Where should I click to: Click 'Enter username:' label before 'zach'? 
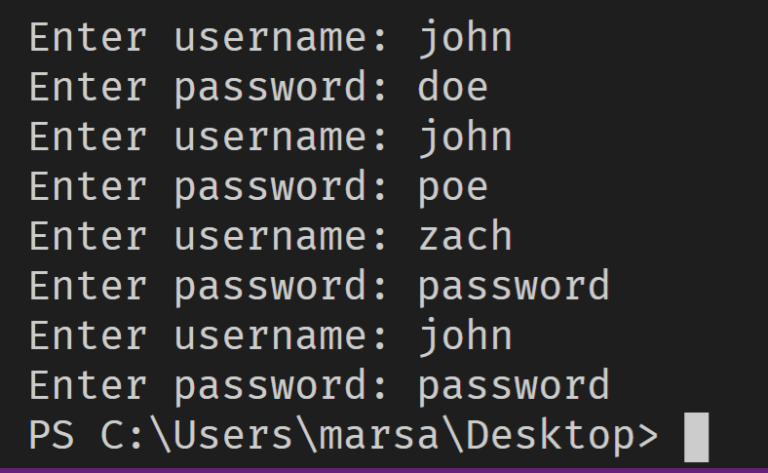[210, 237]
